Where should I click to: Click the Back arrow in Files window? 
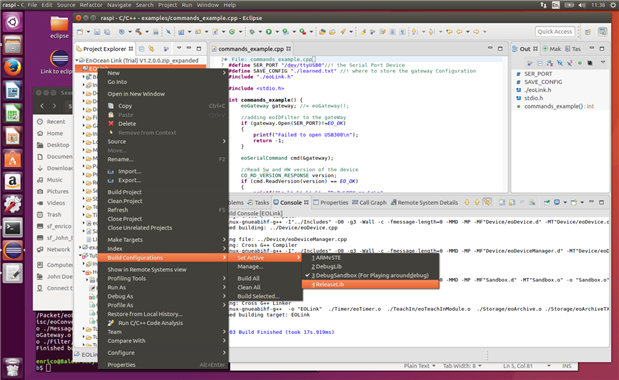[x=42, y=106]
